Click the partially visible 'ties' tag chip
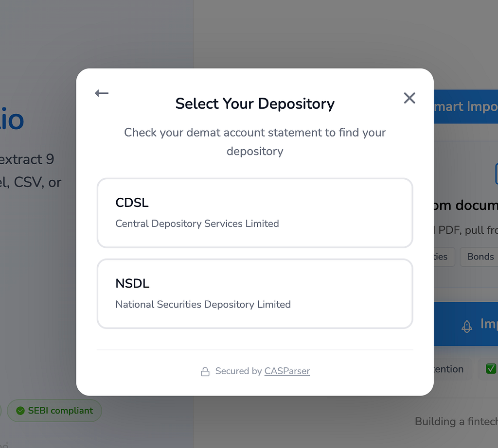498x448 pixels. click(444, 257)
